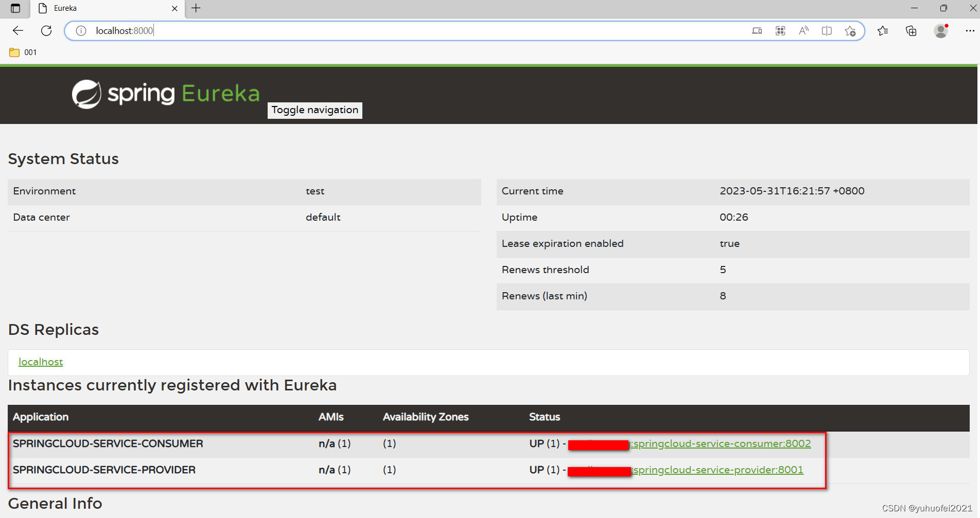Minimize the browser window
Image resolution: width=980 pixels, height=518 pixels.
(x=914, y=8)
